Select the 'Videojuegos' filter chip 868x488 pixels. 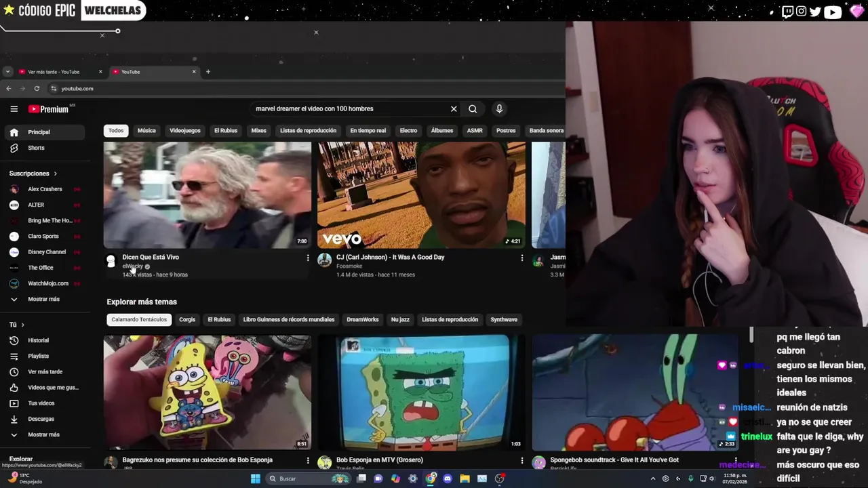click(x=185, y=130)
